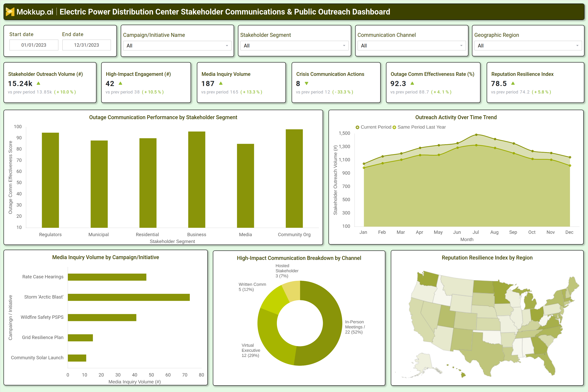The width and height of the screenshot is (588, 392).
Task: Click the December point on Same Period Last Year line
Action: (570, 165)
